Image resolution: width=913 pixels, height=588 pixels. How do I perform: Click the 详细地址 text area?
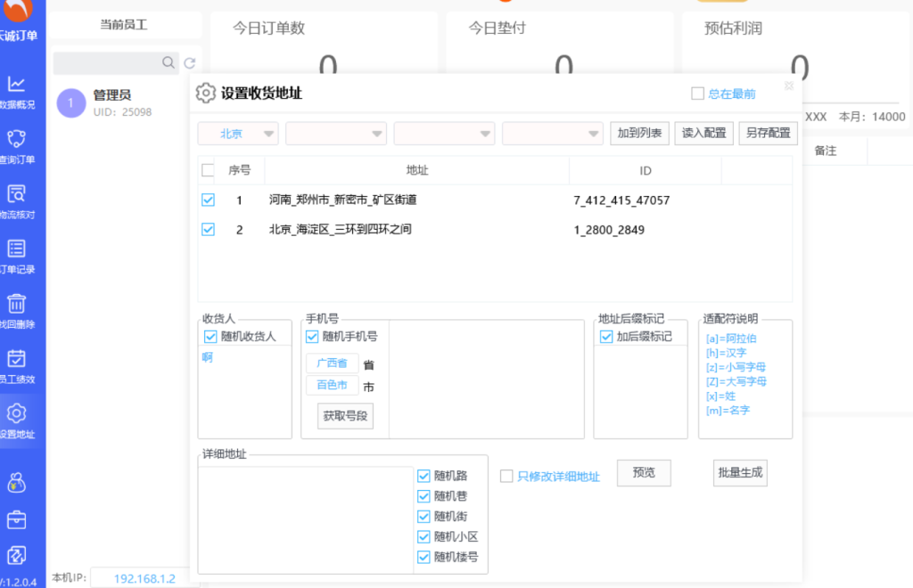(305, 519)
